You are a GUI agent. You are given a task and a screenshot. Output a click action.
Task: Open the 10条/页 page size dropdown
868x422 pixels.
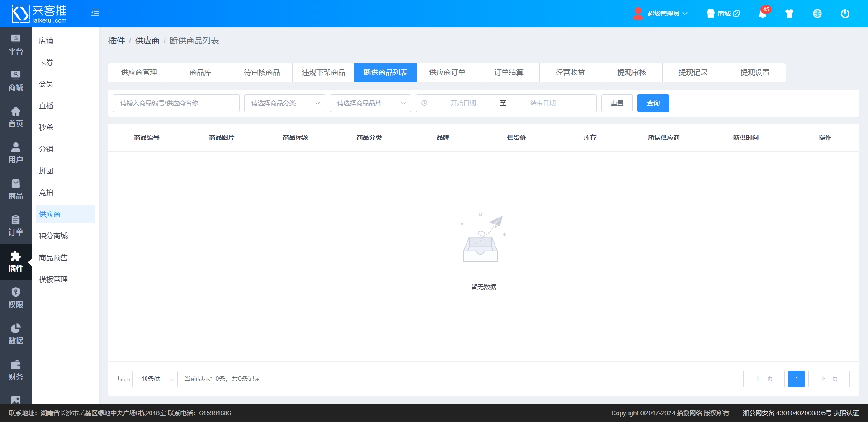tap(155, 379)
